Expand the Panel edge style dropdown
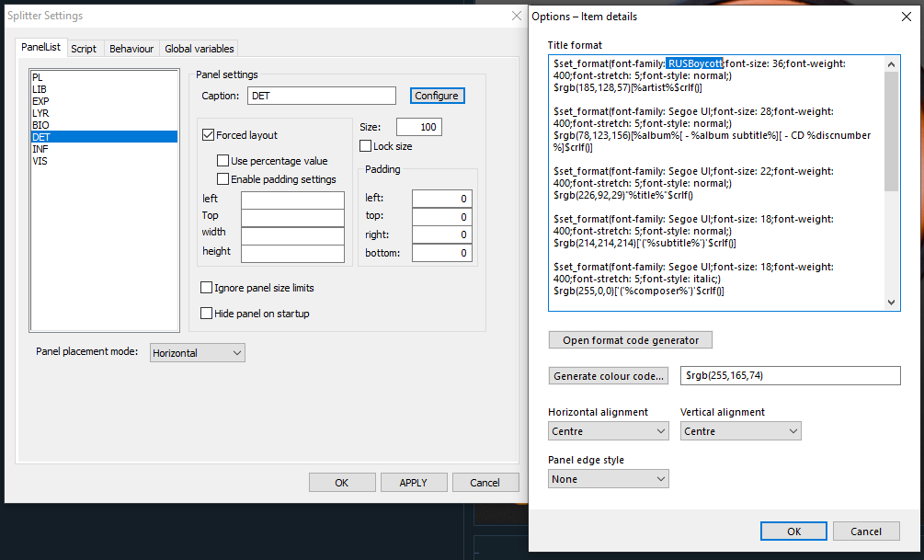Image resolution: width=924 pixels, height=560 pixels. pyautogui.click(x=609, y=479)
